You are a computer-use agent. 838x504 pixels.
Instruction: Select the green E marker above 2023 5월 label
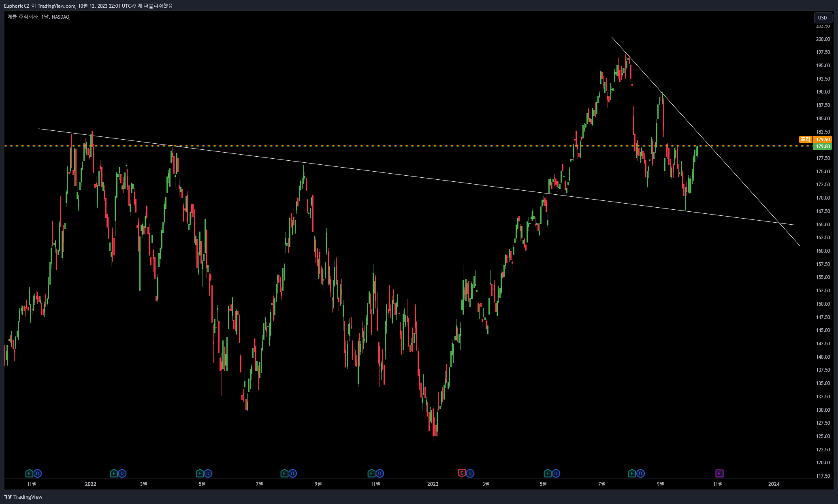point(548,473)
